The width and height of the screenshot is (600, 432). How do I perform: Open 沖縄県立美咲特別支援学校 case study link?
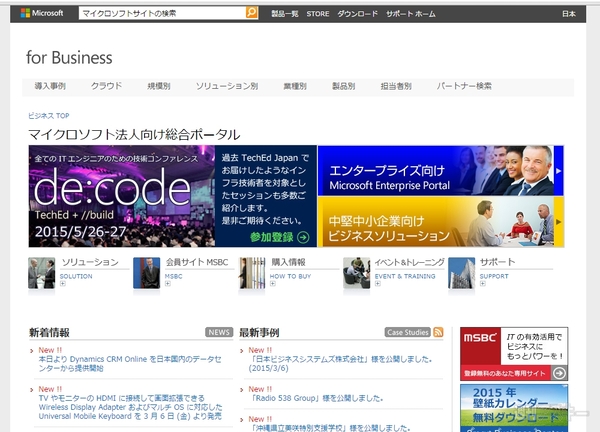click(x=329, y=428)
